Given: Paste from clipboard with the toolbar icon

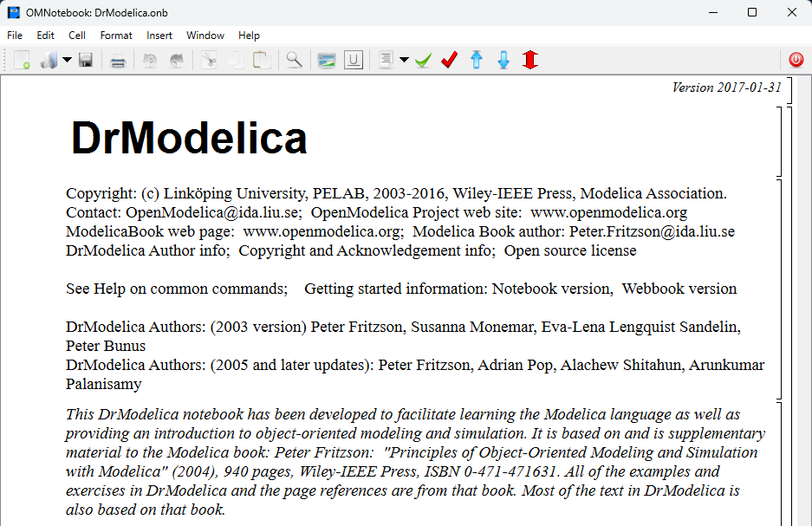Looking at the screenshot, I should [x=262, y=60].
